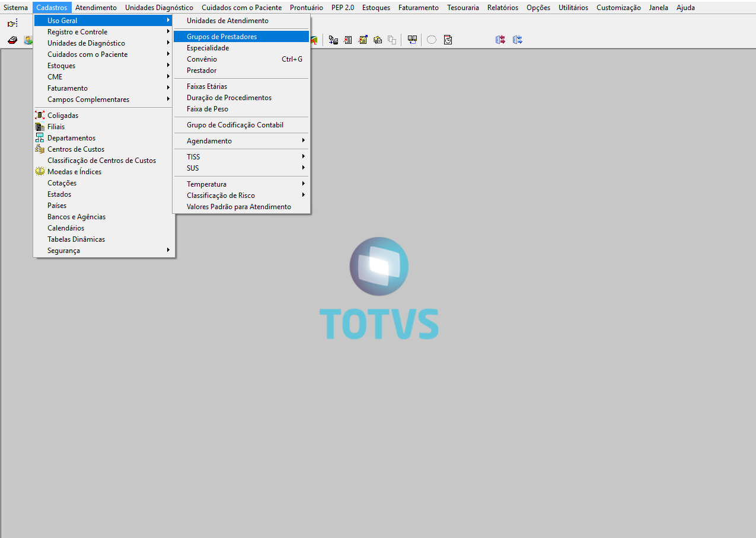Click the greyed overlapping squares toolbar icon
This screenshot has width=756, height=538.
click(392, 40)
